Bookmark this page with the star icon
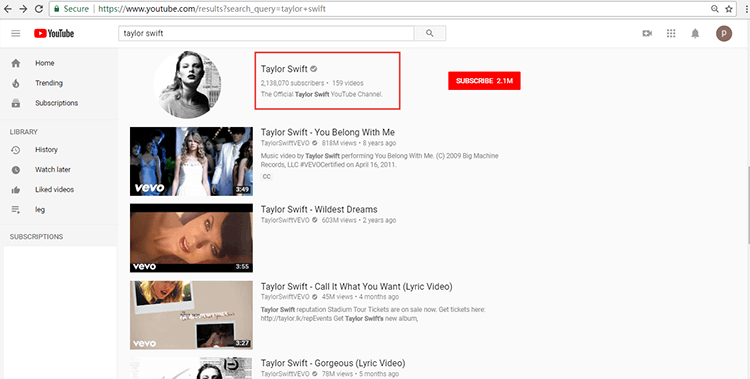750x379 pixels. [x=728, y=9]
